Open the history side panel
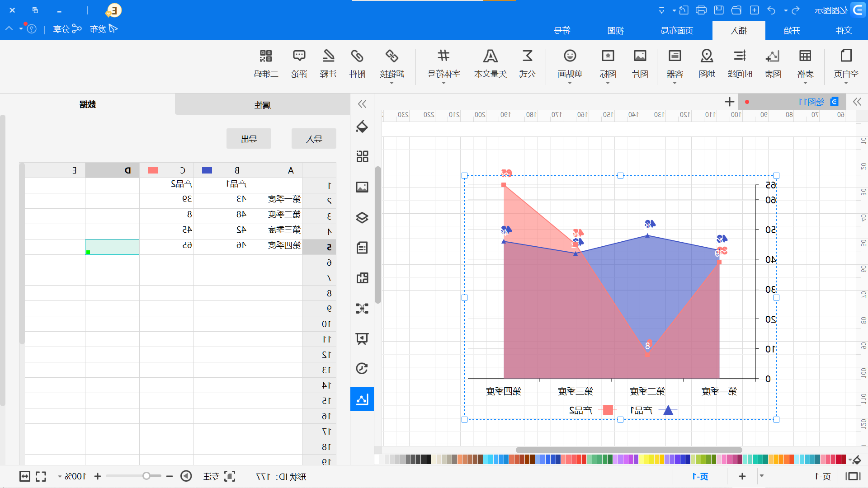868x488 pixels. (x=362, y=369)
